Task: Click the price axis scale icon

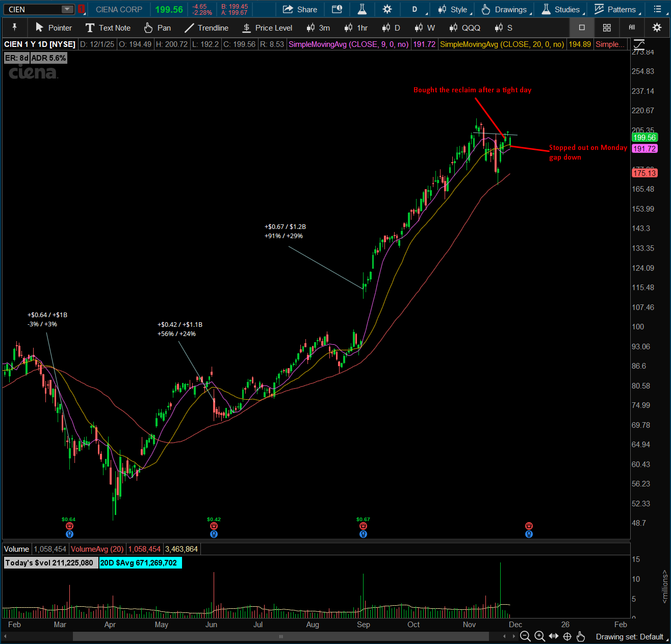Action: (638, 44)
